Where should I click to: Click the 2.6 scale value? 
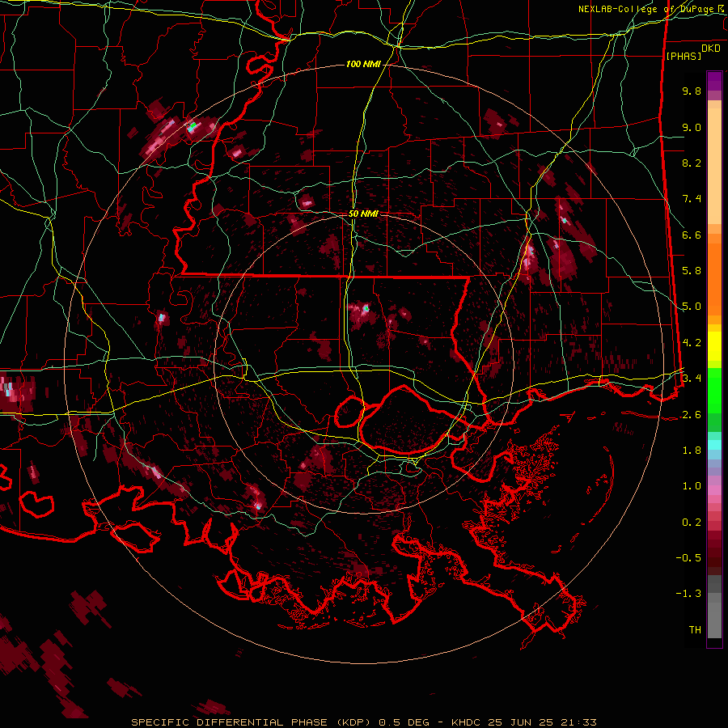click(692, 415)
